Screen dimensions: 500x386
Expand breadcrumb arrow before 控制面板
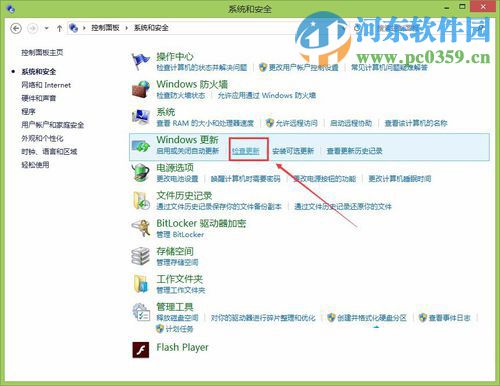84,28
